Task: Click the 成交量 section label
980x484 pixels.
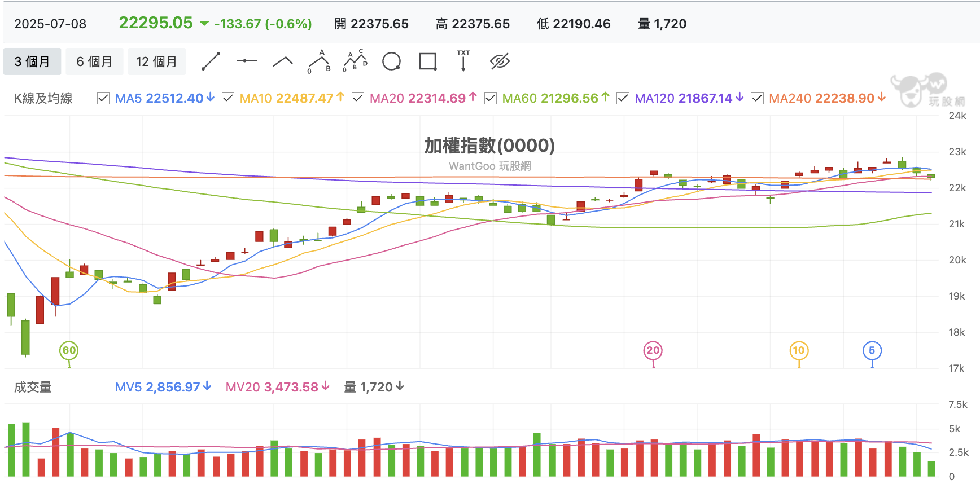Action: [33, 387]
